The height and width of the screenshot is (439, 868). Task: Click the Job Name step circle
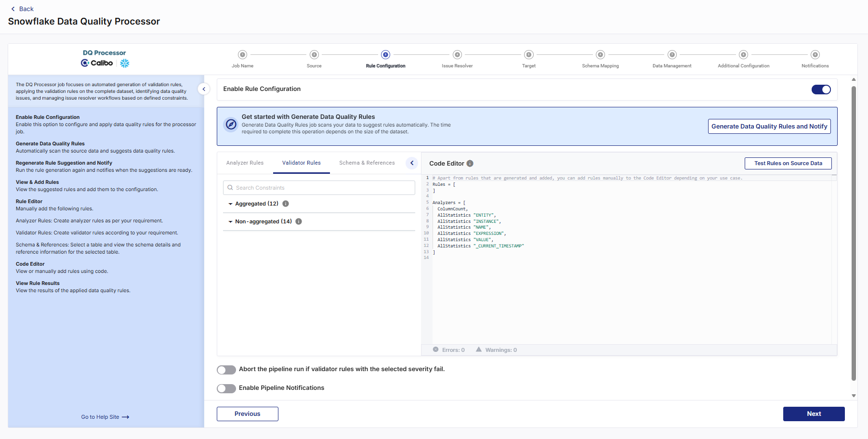243,55
